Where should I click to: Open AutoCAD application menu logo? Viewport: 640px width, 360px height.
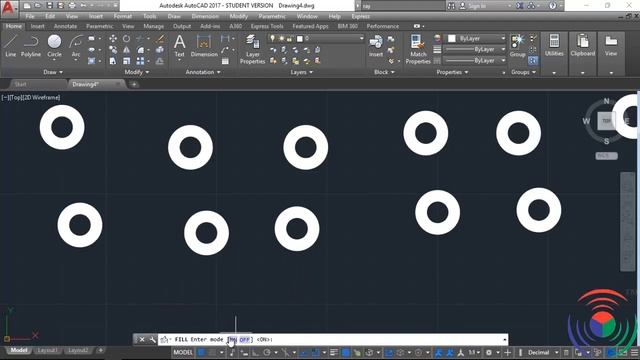tap(9, 8)
